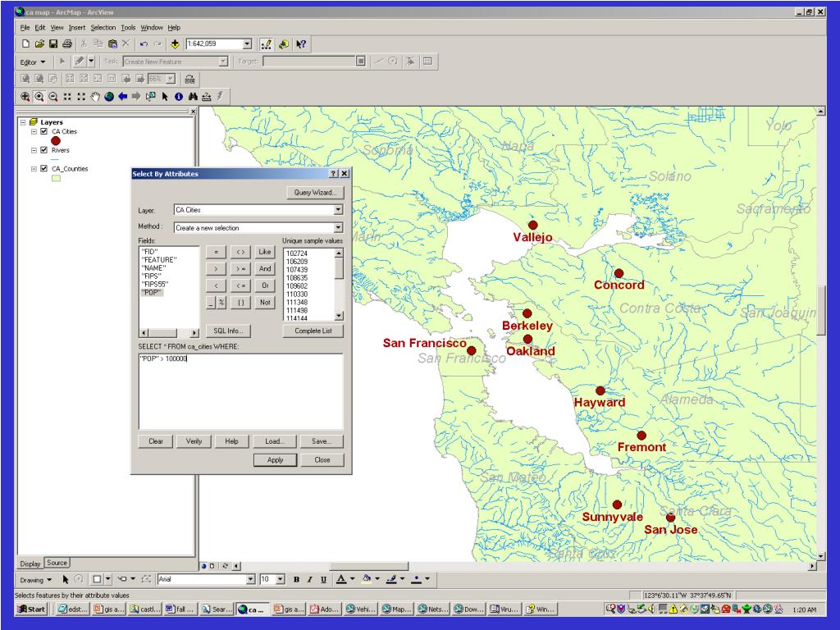The image size is (840, 630).
Task: Open the Find binoculars tool
Action: (192, 97)
